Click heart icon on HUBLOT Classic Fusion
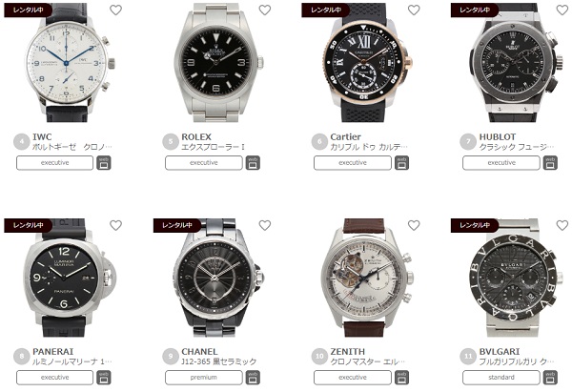Viewport: 572px width, 392px height. pyautogui.click(x=562, y=10)
